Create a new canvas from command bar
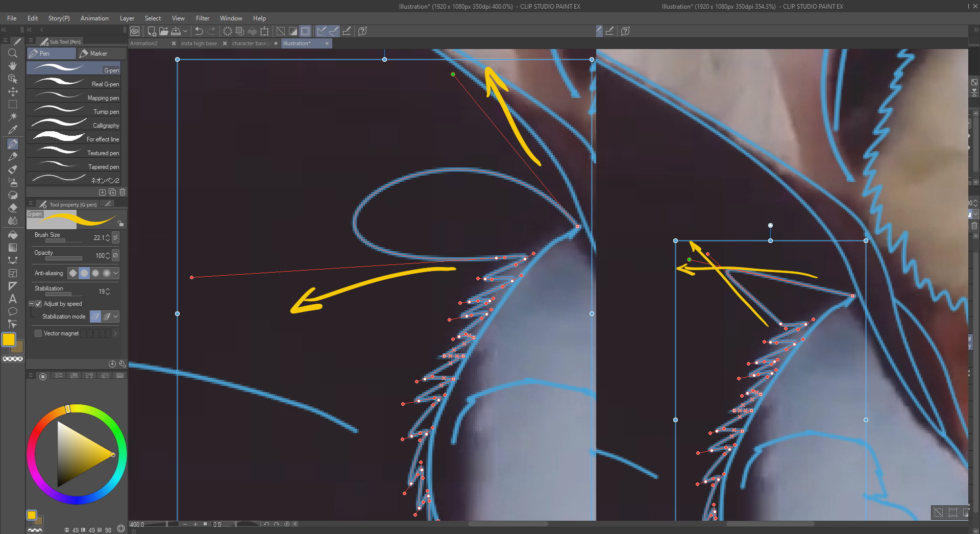 point(152,31)
